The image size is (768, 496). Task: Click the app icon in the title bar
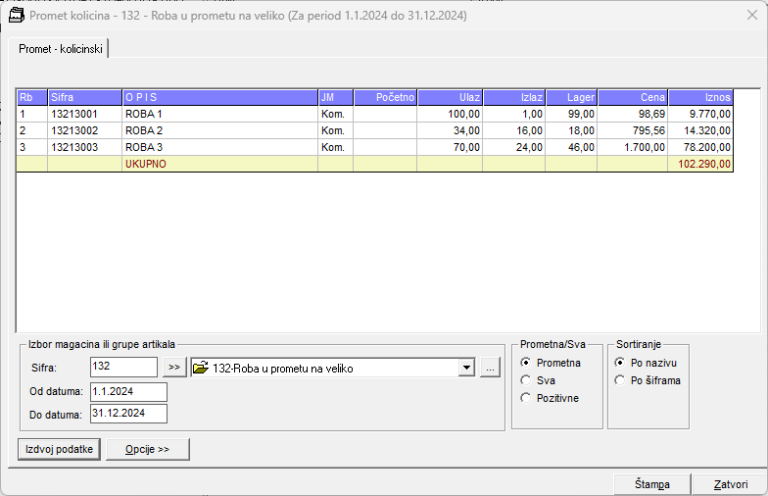click(x=16, y=16)
